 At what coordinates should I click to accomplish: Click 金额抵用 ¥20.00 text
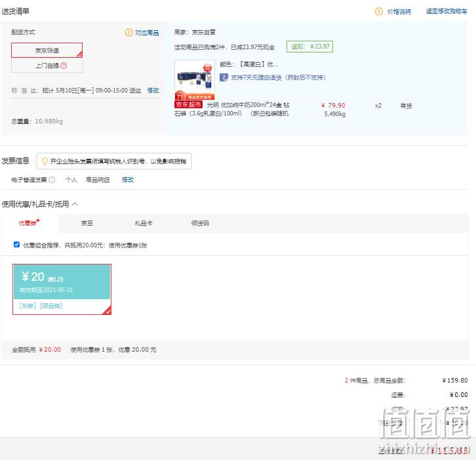(37, 349)
